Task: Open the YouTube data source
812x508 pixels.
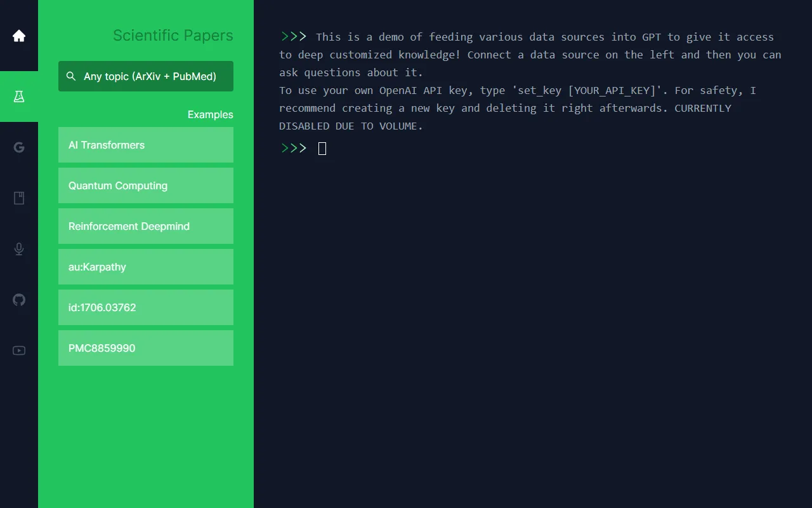Action: click(x=18, y=350)
